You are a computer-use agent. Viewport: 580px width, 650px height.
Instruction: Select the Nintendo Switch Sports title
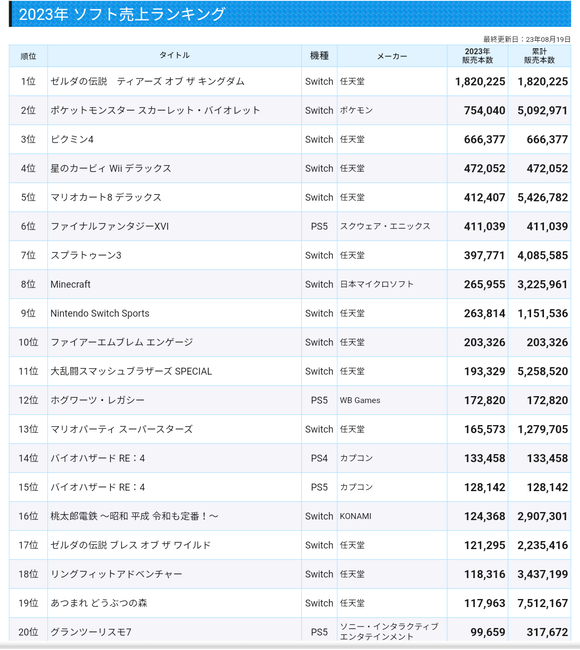(x=99, y=313)
